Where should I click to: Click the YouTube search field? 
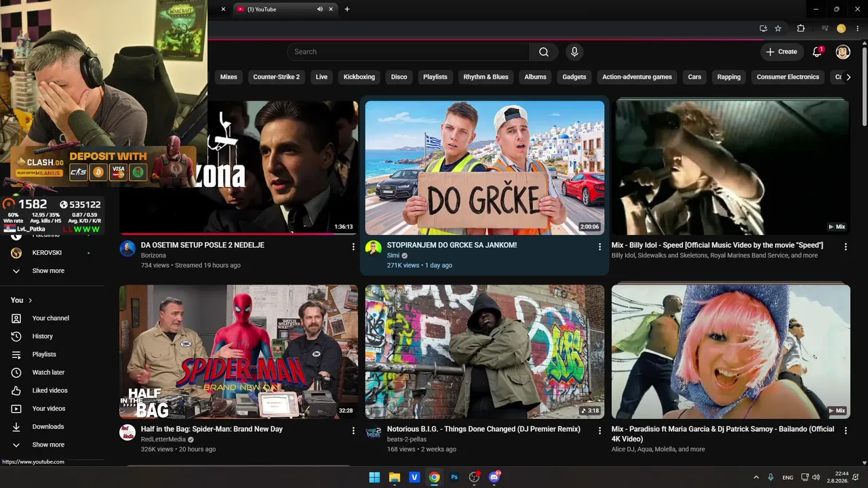click(408, 52)
